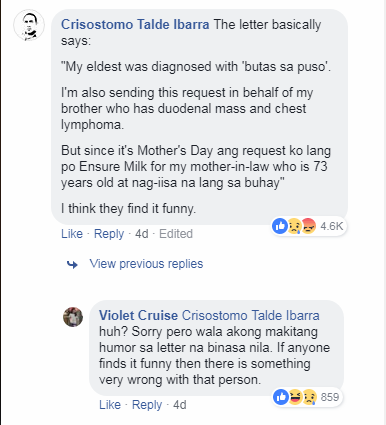386x425 pixels.
Task: Open the 4.6K reactions count
Action: coord(332,226)
